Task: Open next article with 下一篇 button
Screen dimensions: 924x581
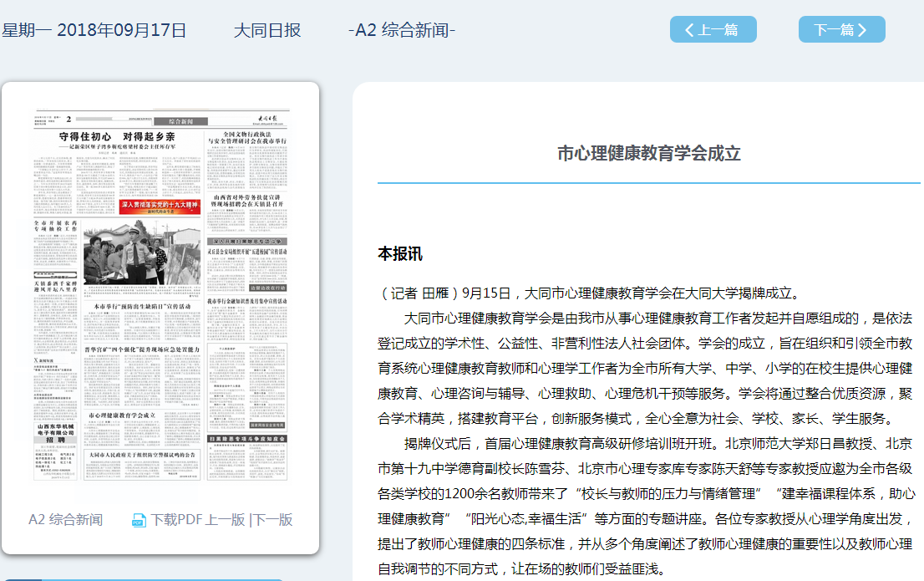Action: pos(841,29)
